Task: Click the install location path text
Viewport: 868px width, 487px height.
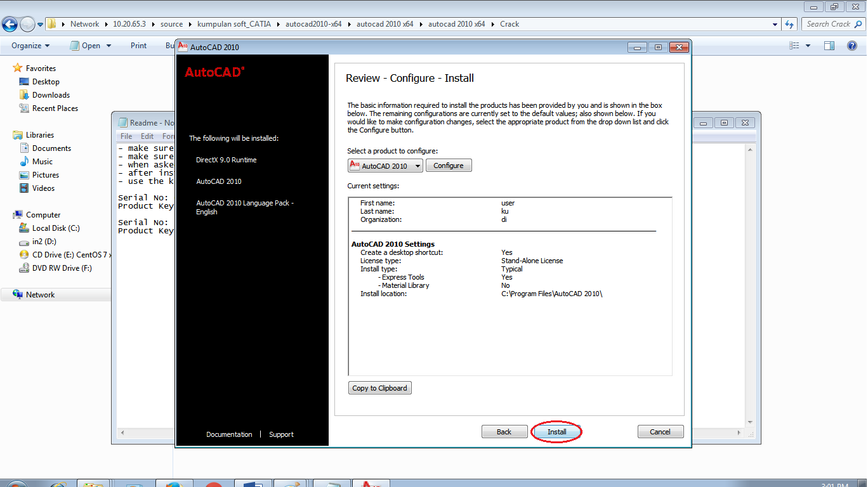Action: (551, 294)
